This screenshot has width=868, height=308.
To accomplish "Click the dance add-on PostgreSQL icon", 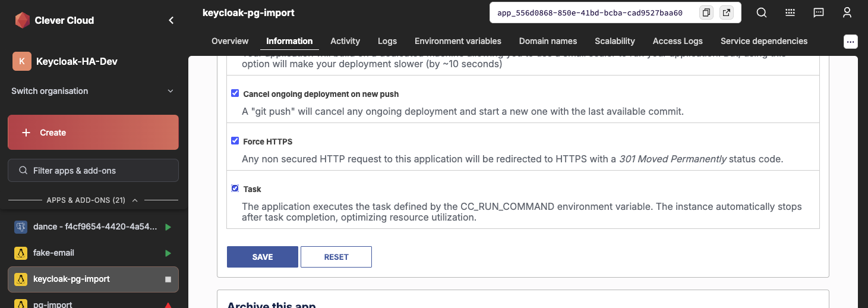I will tap(21, 227).
